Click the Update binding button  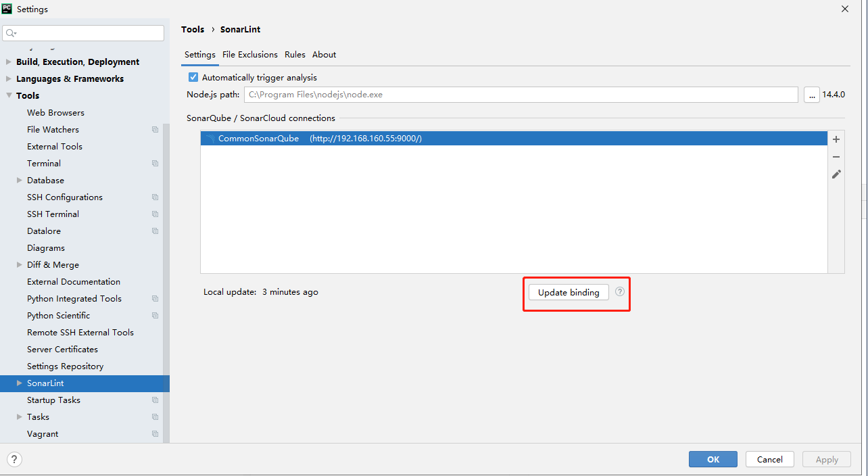point(569,292)
